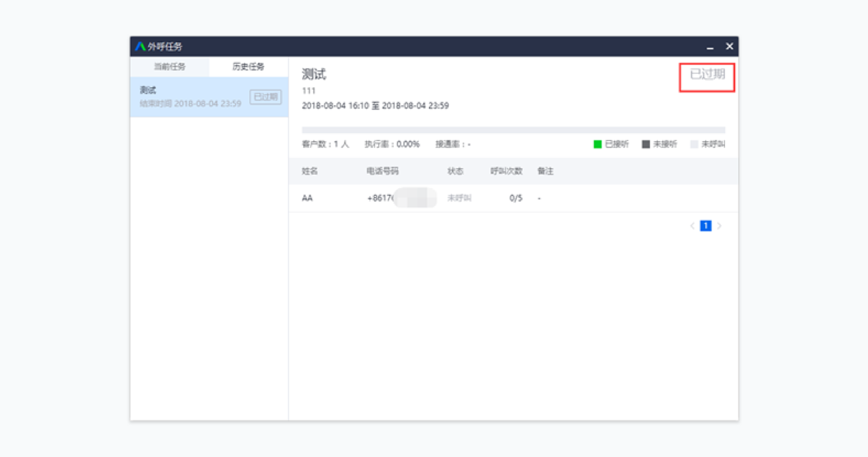Click the dark gray 未接听 legend swatch
The width and height of the screenshot is (868, 457).
[x=646, y=144]
